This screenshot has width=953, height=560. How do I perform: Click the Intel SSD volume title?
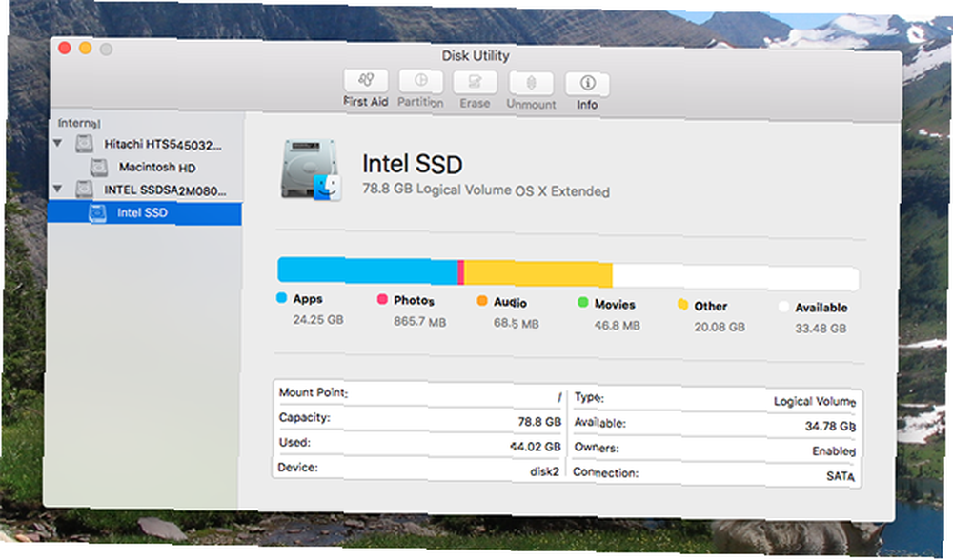click(413, 164)
